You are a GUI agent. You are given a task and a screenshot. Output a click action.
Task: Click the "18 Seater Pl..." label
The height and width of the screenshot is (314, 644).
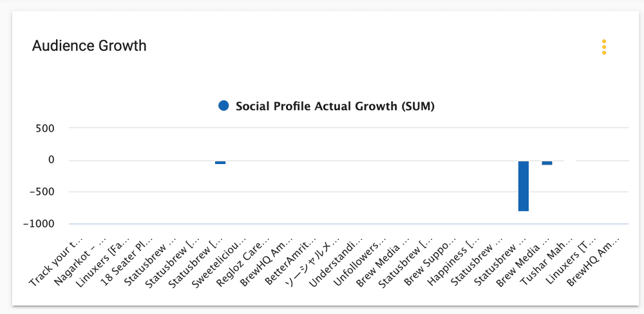(x=126, y=263)
